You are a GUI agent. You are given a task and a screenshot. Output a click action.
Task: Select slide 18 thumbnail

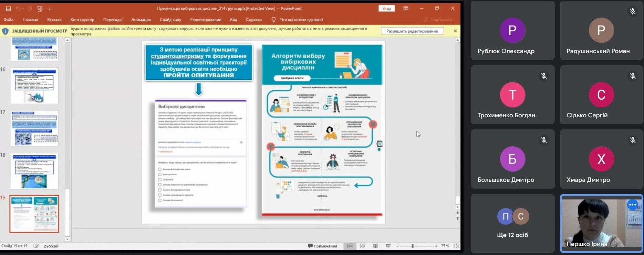[x=34, y=171]
